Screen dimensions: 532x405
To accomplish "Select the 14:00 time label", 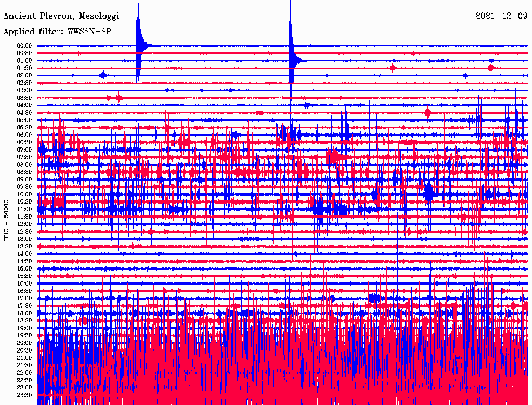I will (x=24, y=254).
